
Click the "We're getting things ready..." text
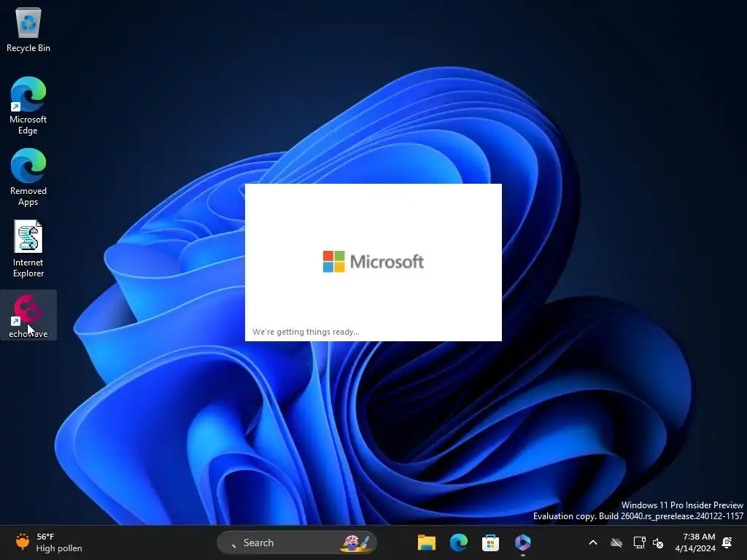(x=306, y=332)
